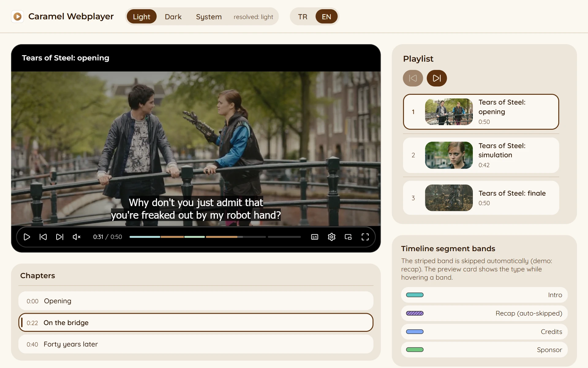
Task: Click the 'Tears of Steel: opening' video title
Action: [66, 58]
